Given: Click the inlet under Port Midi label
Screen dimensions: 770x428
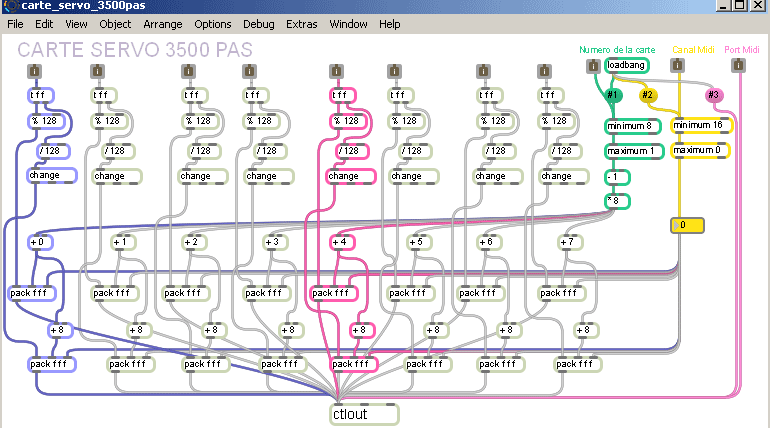Looking at the screenshot, I should pos(739,66).
